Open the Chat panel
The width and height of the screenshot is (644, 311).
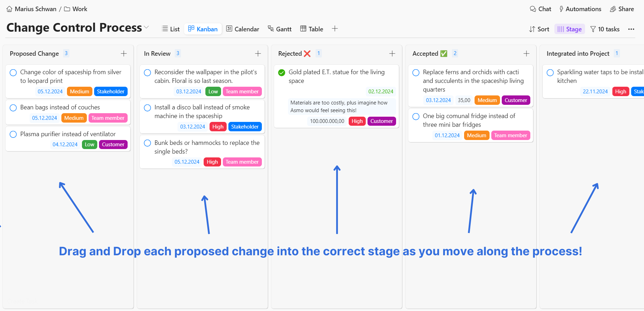tap(540, 9)
